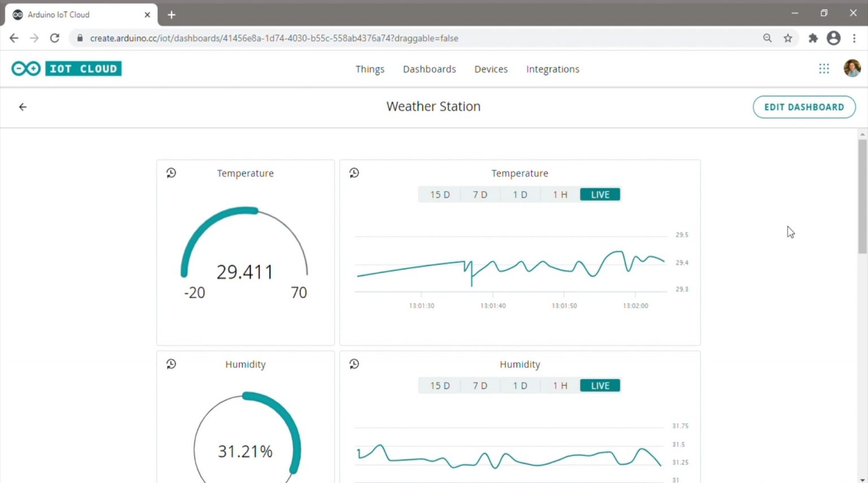Viewport: 868px width, 483px height.
Task: Select 15 D range on the Temperature chart
Action: tap(439, 194)
